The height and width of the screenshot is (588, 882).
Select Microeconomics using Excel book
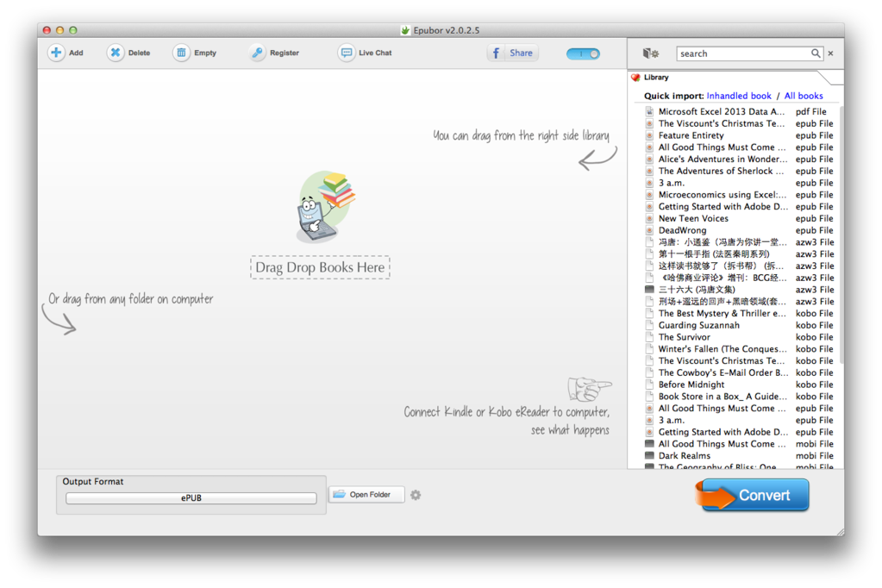[739, 195]
